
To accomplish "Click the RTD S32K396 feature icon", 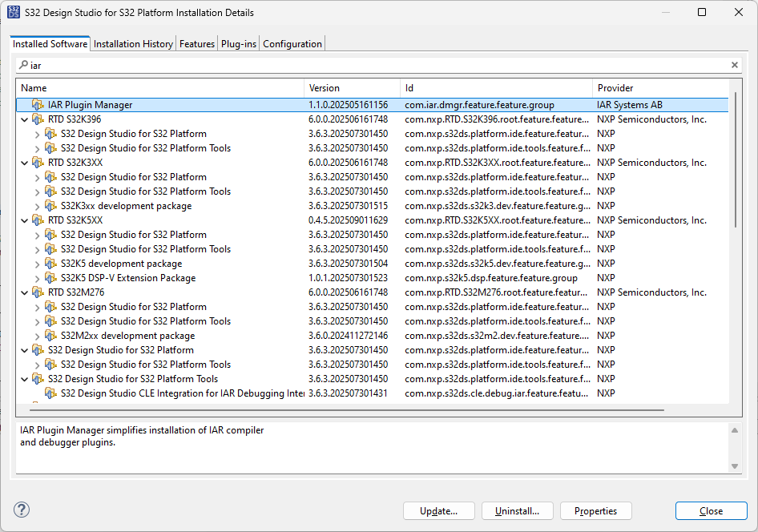I will pos(38,119).
